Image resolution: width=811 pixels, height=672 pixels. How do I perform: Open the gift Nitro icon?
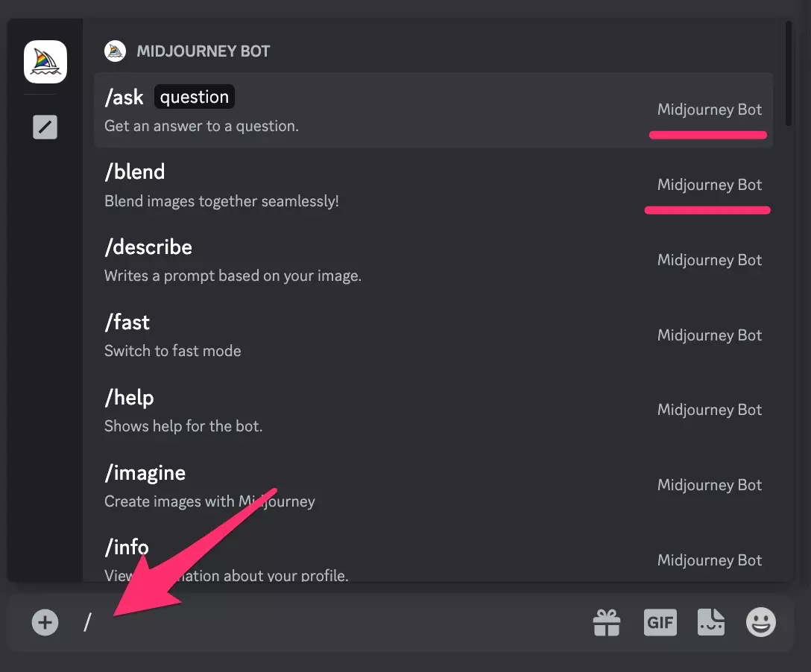coord(607,622)
